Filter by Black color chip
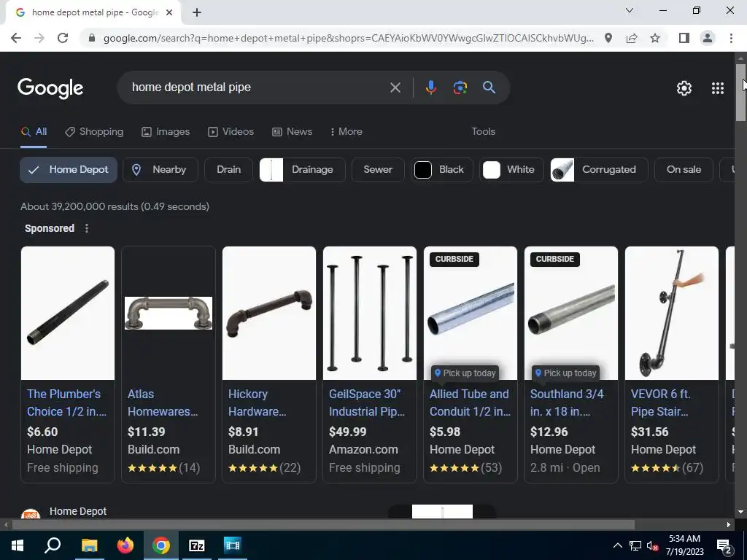747x560 pixels. pos(441,170)
